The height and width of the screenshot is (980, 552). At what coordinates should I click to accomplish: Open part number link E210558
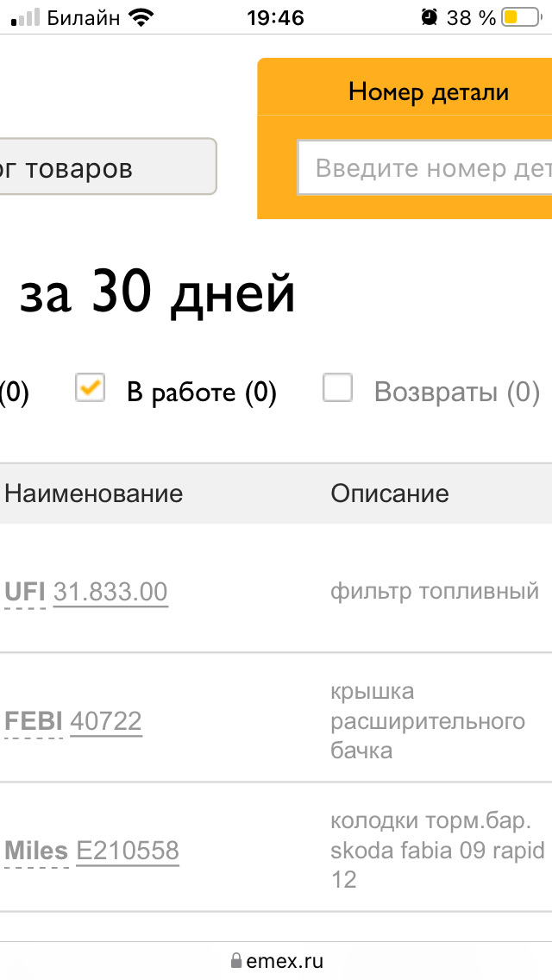[x=128, y=851]
